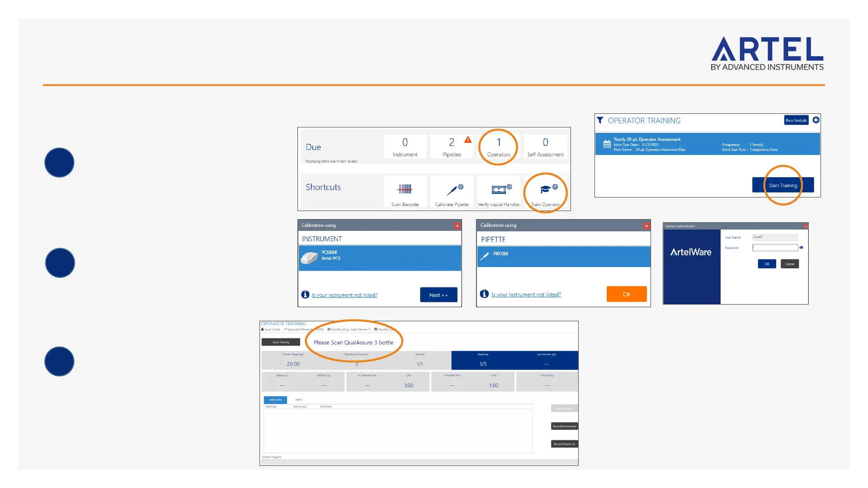Viewport: 868px width, 488px height.
Task: Click the Reschedule button
Action: [x=796, y=120]
